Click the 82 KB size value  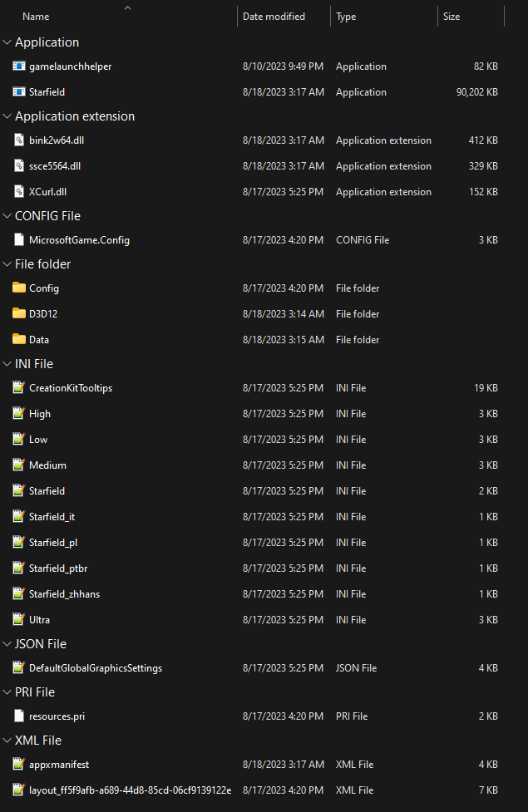(486, 66)
